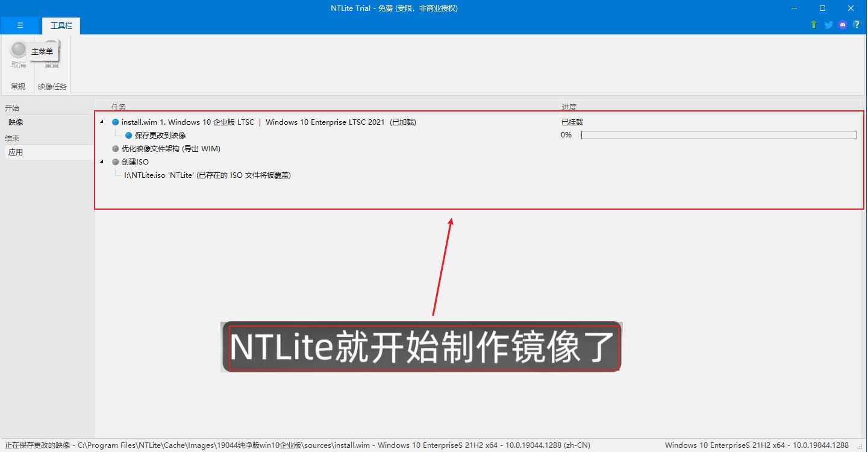Click the blue dot beside 保存更改到映像
The image size is (868, 452).
point(128,136)
